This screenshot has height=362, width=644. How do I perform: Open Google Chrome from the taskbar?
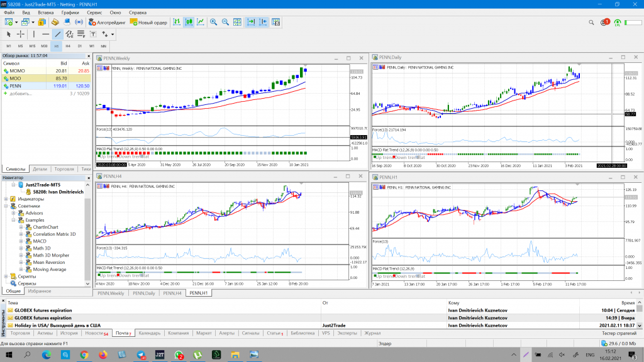84,354
